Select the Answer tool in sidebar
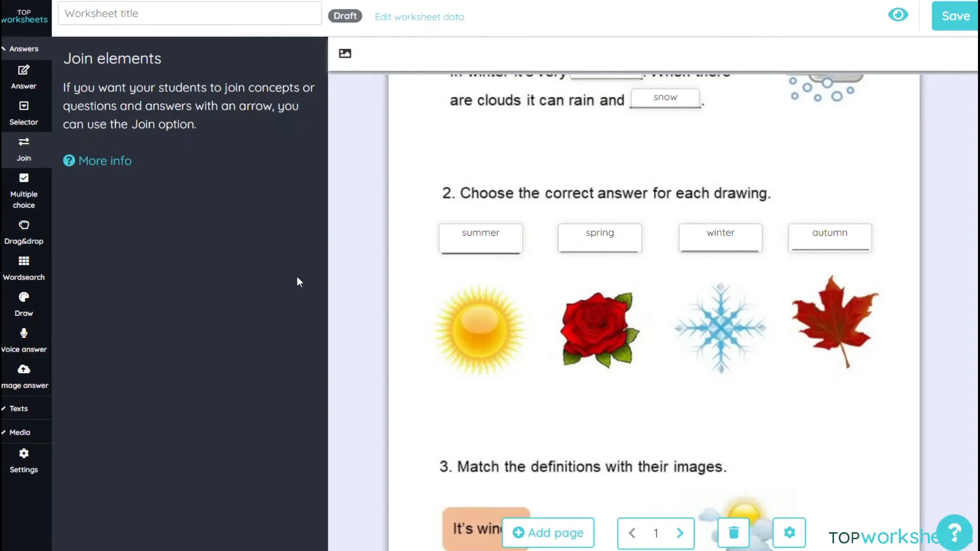Image resolution: width=980 pixels, height=551 pixels. [23, 76]
